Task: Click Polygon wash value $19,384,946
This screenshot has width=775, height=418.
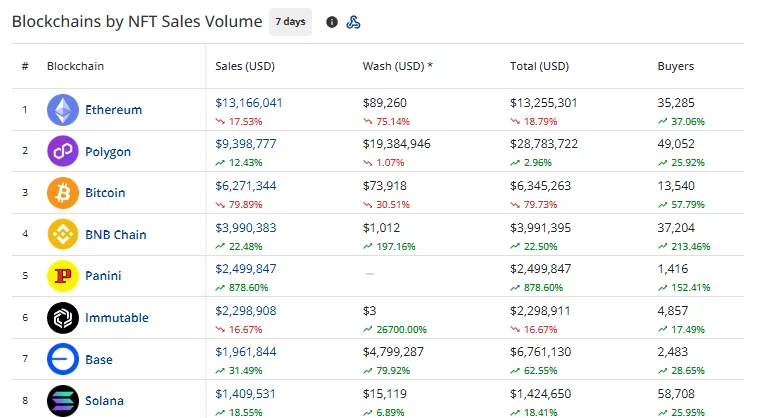Action: [396, 144]
